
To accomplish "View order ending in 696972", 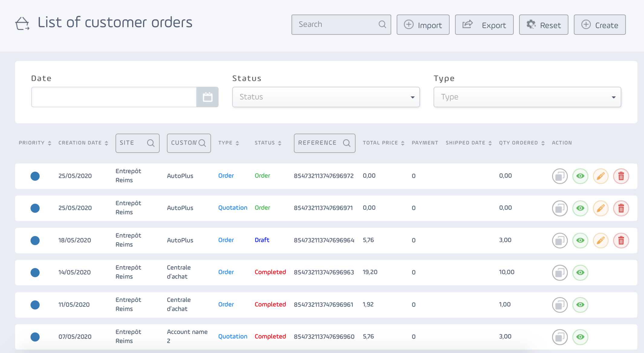I will (580, 176).
